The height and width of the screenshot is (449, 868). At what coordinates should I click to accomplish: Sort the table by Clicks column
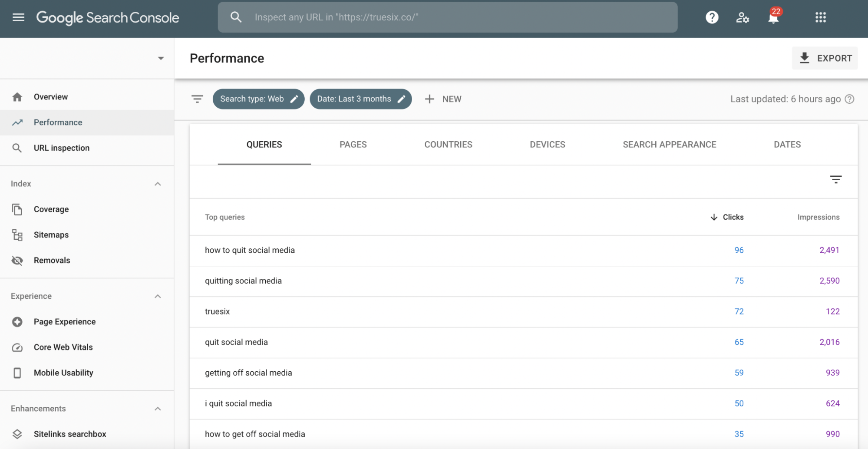tap(727, 217)
